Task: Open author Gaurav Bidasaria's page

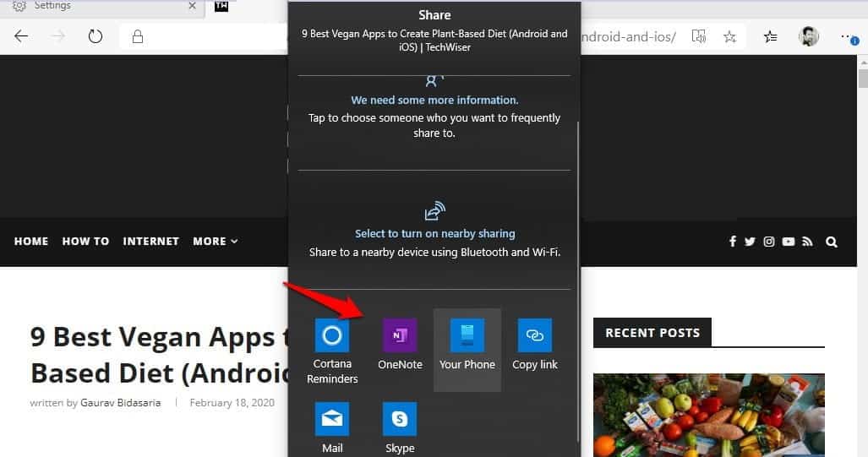Action: (x=120, y=403)
